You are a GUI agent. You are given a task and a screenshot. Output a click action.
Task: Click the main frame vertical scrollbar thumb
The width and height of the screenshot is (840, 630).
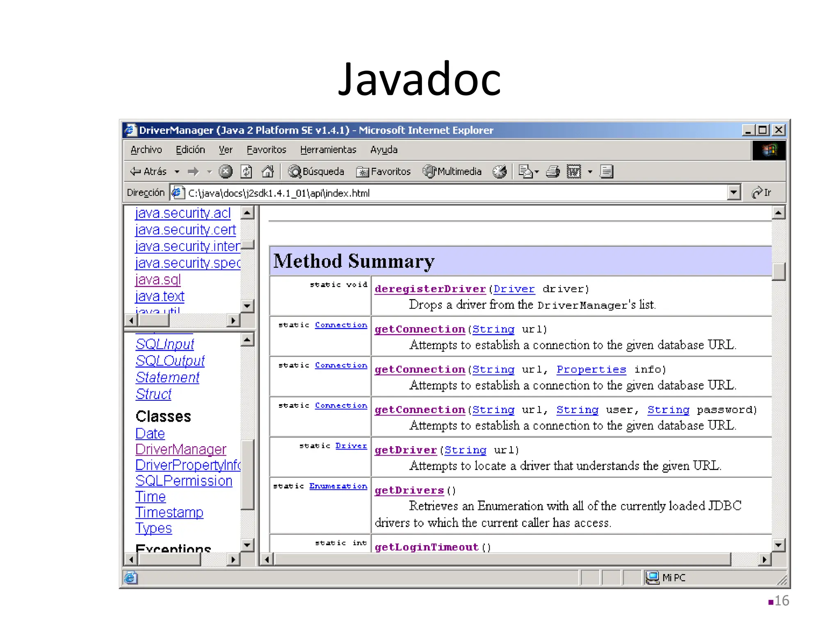778,272
